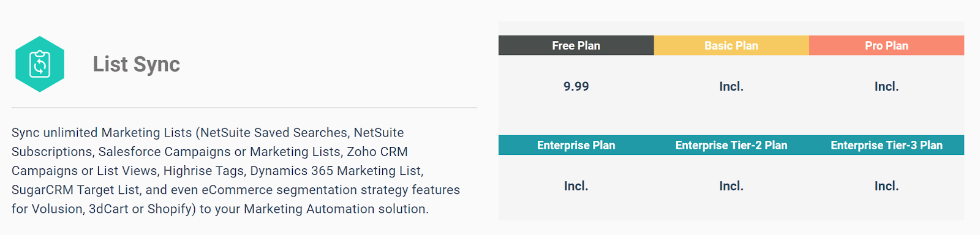The image size is (980, 235).
Task: Click the 'Marketing Automation solution' text
Action: 334,209
